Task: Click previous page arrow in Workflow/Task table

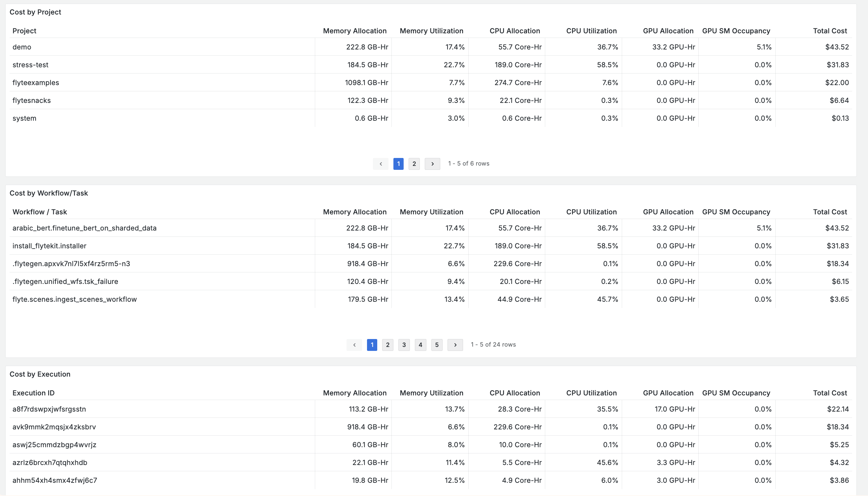Action: [354, 345]
